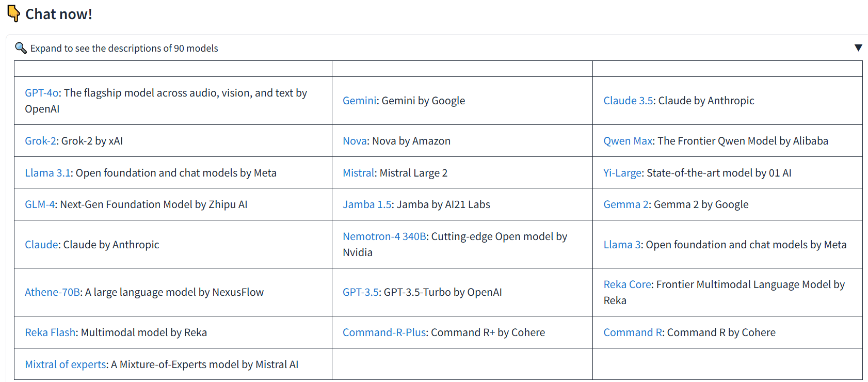Screen dimensions: 868x382
Task: Open the Reka Core link
Action: [x=628, y=284]
